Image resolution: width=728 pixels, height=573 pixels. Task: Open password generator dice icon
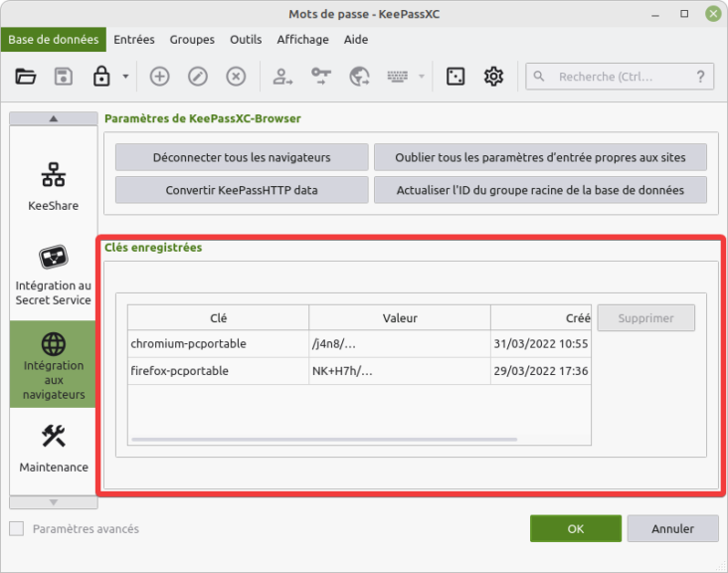(x=455, y=77)
